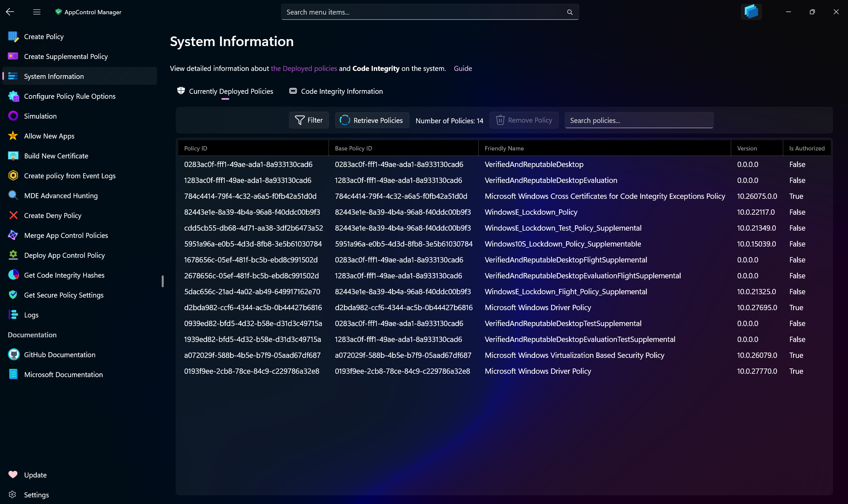Click the sidebar vertical scrollbar thumb
Viewport: 848px width, 504px height.
coord(163,281)
